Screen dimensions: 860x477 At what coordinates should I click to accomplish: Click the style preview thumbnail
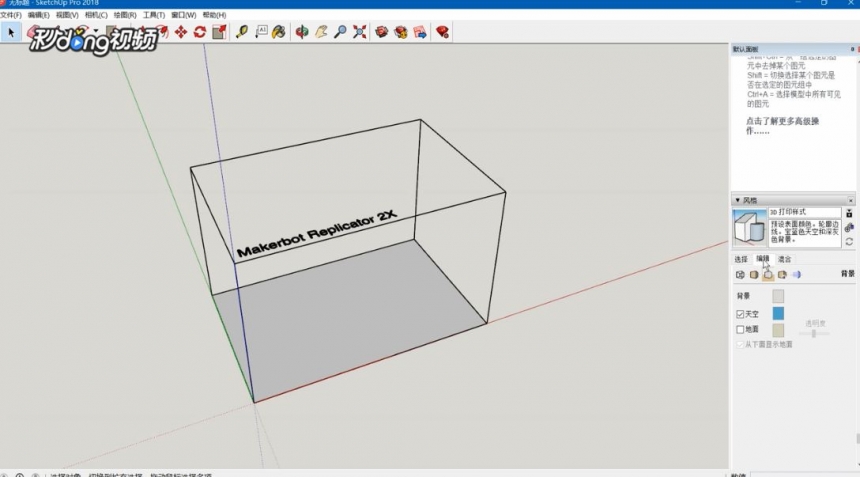click(749, 228)
